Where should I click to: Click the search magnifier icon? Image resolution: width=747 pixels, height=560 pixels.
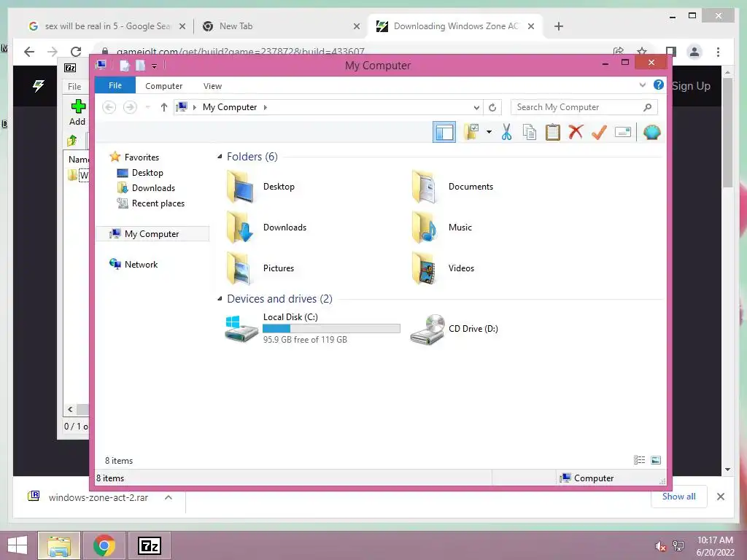(648, 107)
